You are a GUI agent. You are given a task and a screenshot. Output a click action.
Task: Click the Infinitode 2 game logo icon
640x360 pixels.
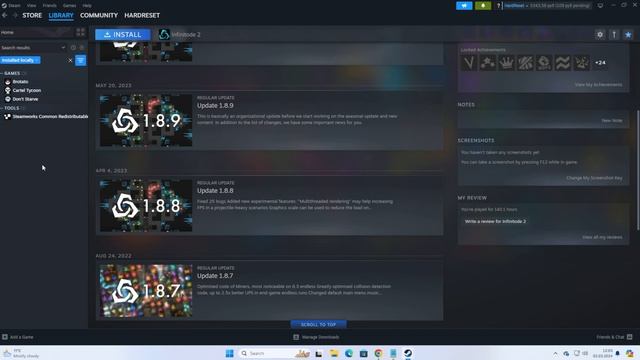tap(164, 35)
